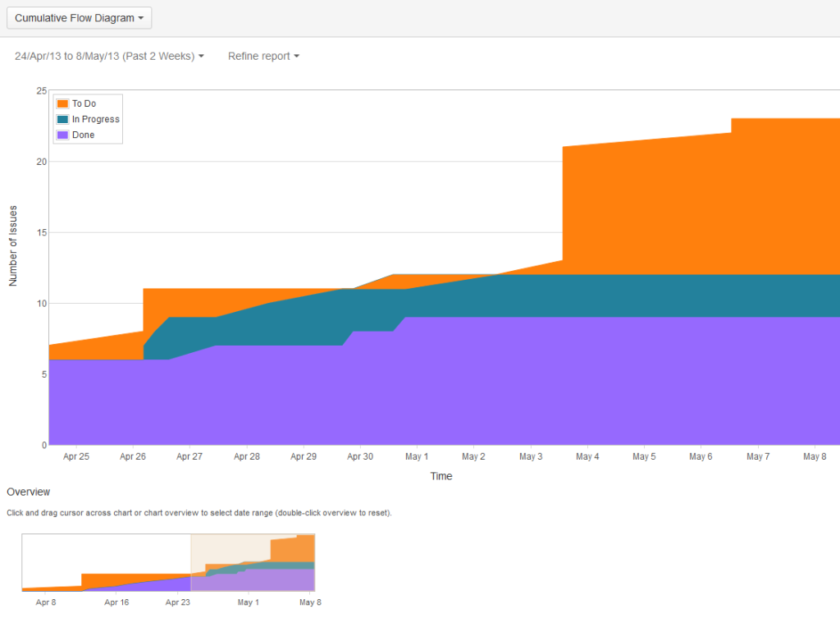Open the Cumulative Flow Diagram report dropdown

pos(79,18)
